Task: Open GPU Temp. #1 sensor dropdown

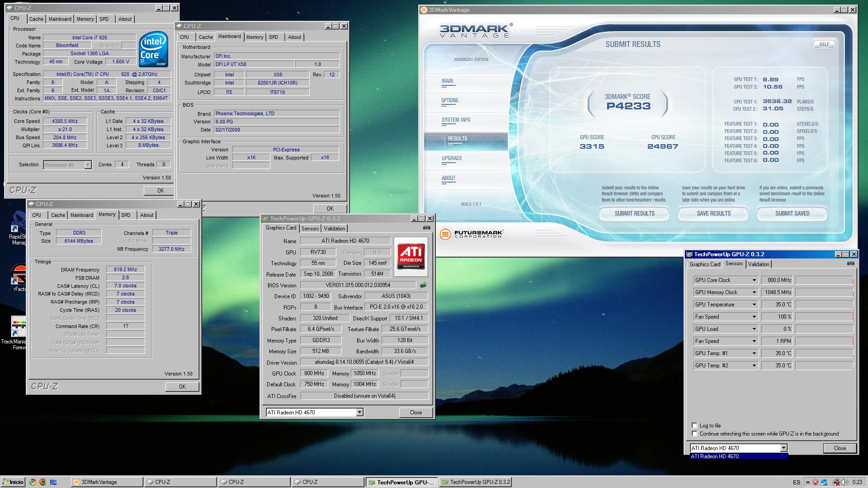Action: point(754,353)
